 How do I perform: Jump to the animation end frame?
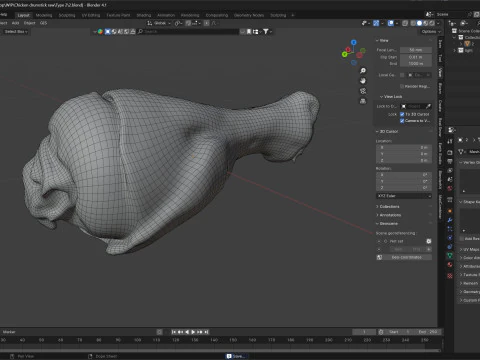point(206,332)
